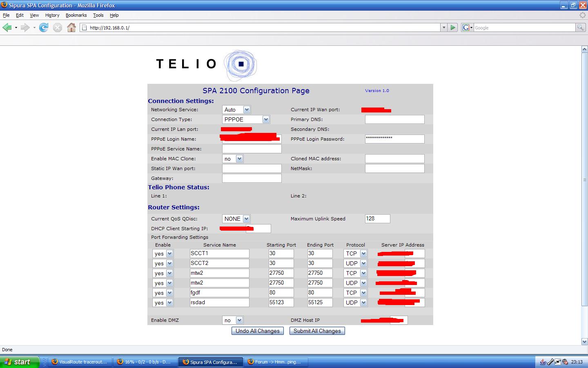The width and height of the screenshot is (588, 368).
Task: Click the SCCT1 service name field
Action: click(x=219, y=254)
